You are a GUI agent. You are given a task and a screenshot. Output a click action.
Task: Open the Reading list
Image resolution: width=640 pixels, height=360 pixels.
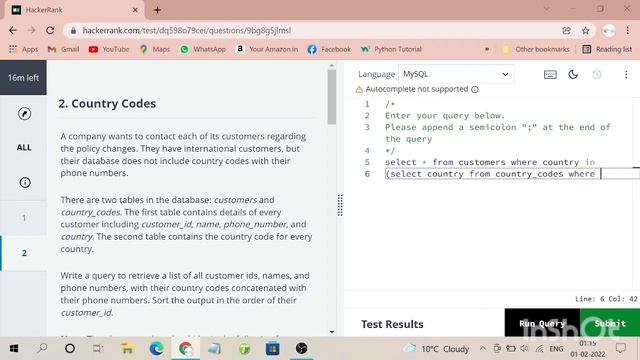click(x=607, y=49)
